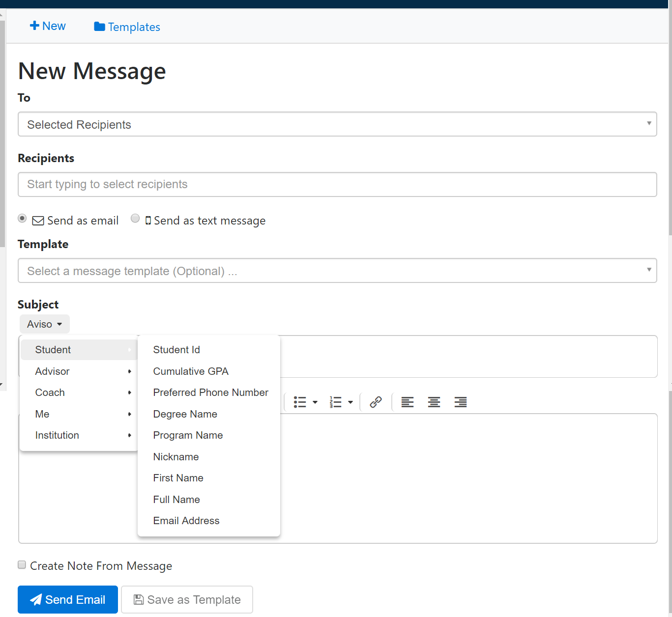Open bulleted list style dropdown arrow
This screenshot has width=672, height=617.
tap(315, 402)
